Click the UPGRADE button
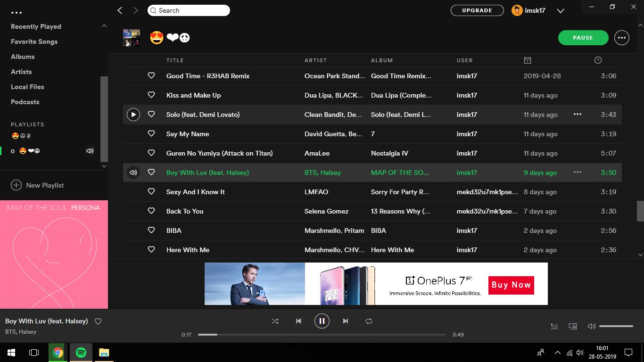The height and width of the screenshot is (362, 644). (477, 10)
